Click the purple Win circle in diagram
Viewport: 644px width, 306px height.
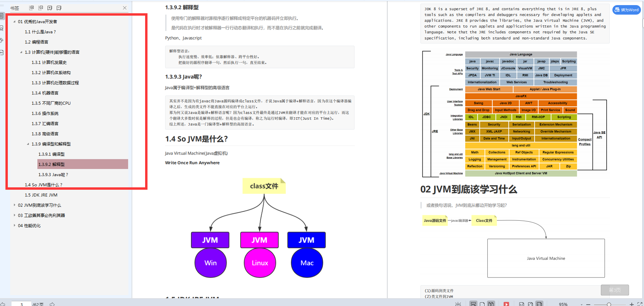click(x=210, y=263)
